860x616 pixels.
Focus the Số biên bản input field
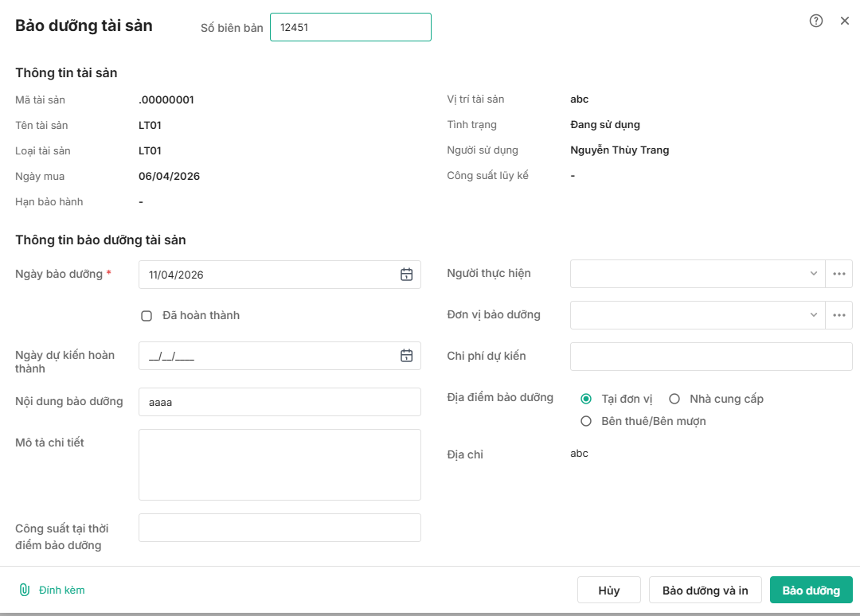coord(350,27)
